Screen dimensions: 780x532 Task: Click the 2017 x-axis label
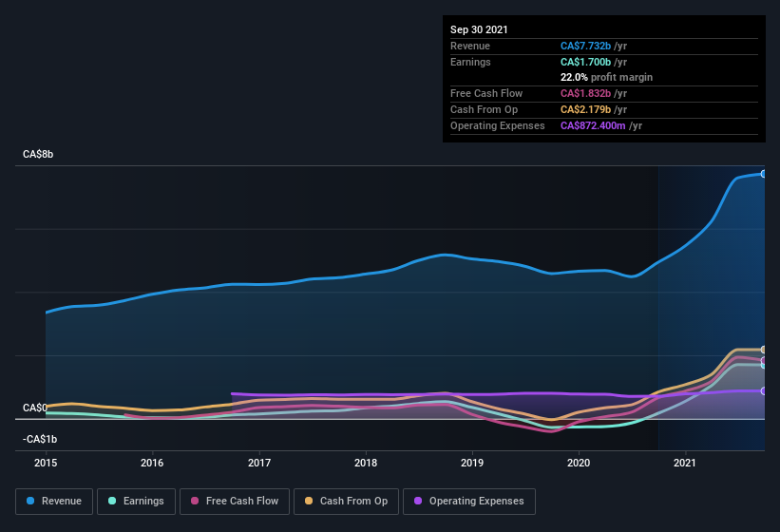(x=259, y=463)
